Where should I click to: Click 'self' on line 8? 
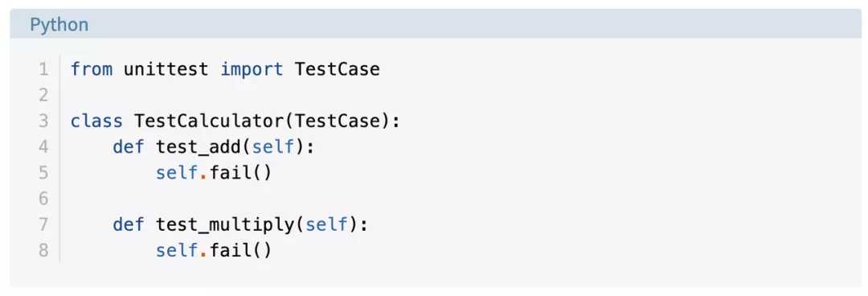[x=177, y=250]
